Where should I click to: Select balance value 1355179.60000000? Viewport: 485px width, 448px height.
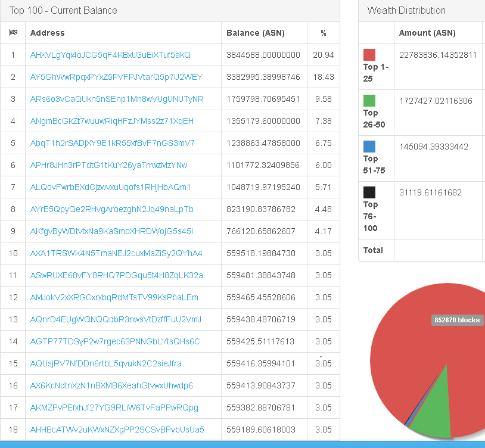[263, 121]
